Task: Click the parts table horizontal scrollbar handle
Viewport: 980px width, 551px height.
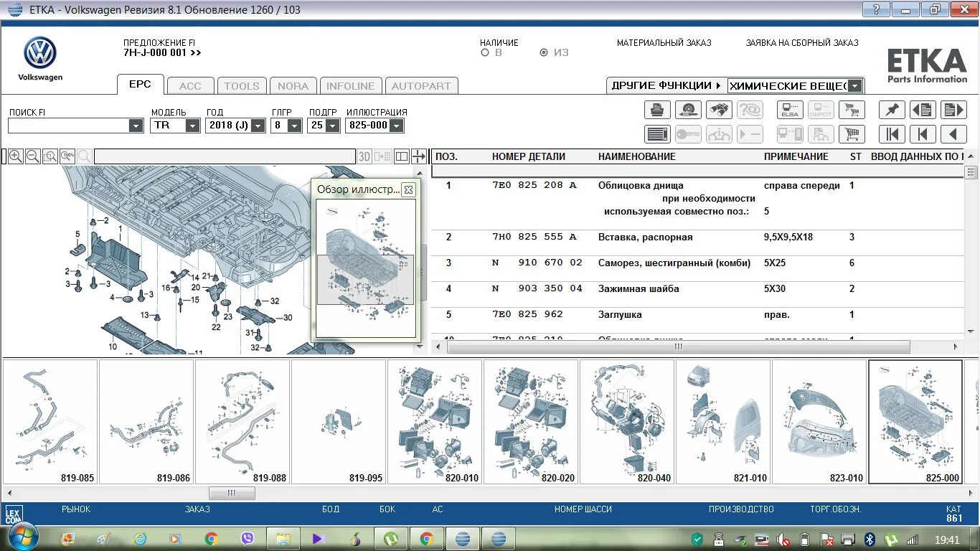Action: (x=679, y=347)
